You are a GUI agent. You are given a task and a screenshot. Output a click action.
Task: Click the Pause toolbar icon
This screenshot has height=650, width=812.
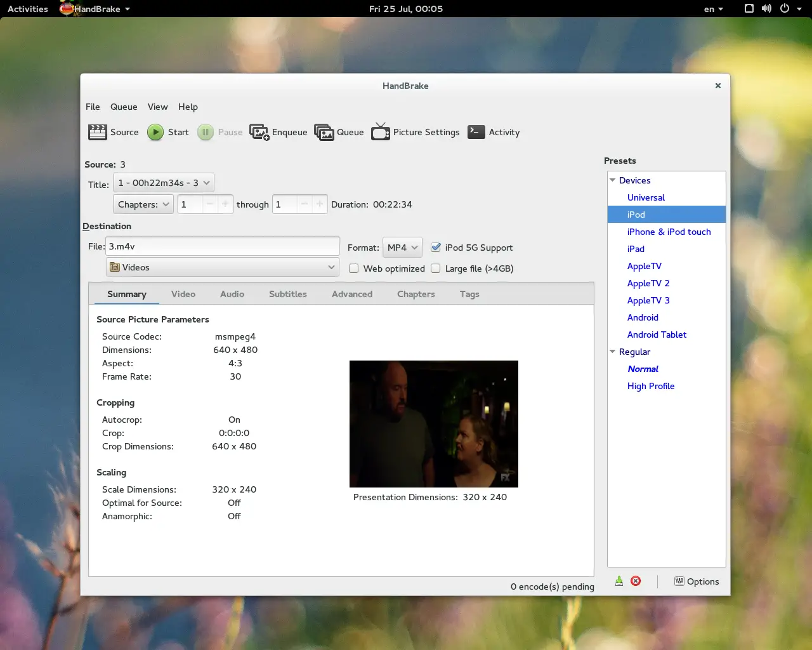pyautogui.click(x=206, y=132)
